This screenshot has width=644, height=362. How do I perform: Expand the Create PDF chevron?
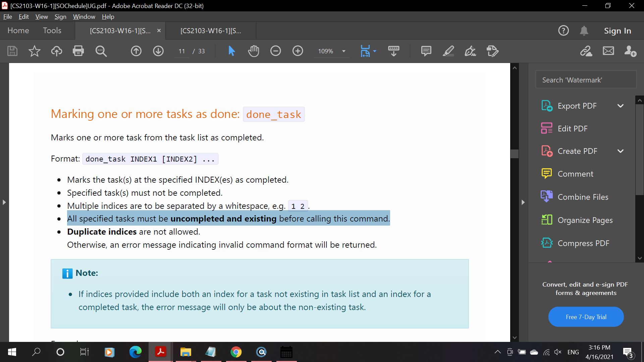click(621, 151)
